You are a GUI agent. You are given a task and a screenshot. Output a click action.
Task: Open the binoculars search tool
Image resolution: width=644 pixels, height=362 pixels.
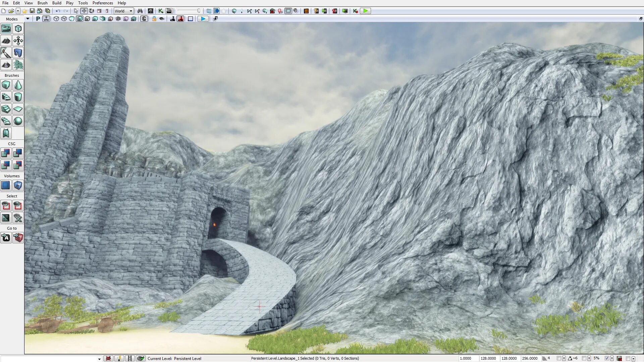140,11
